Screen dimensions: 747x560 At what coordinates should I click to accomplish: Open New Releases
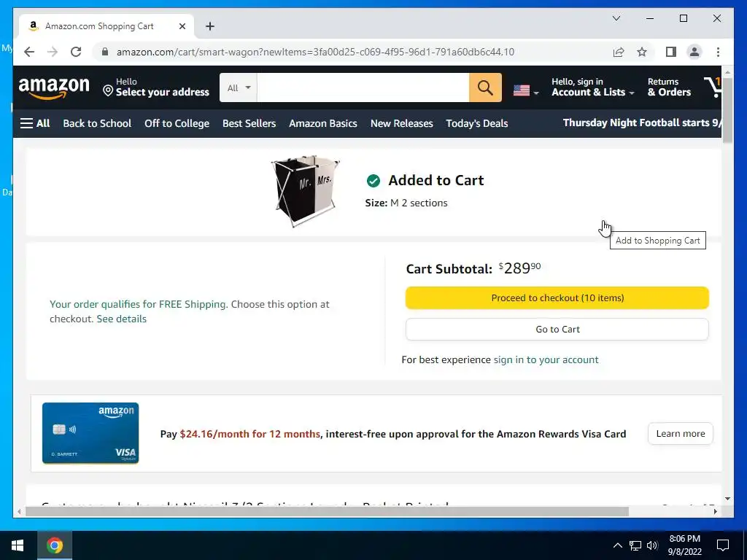pyautogui.click(x=402, y=123)
